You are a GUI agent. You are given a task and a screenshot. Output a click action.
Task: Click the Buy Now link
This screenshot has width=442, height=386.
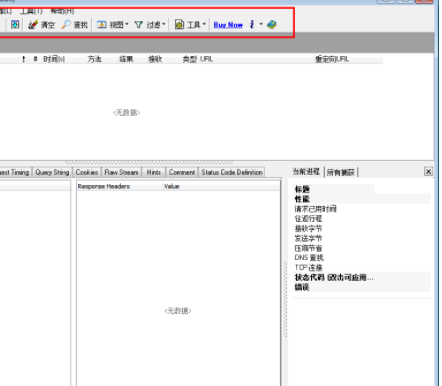click(228, 25)
